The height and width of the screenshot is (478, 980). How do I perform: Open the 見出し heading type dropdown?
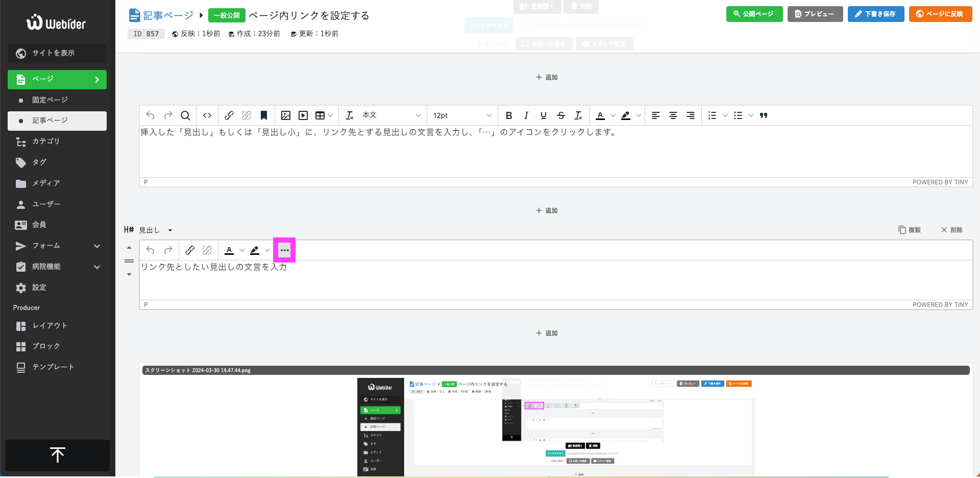[156, 230]
